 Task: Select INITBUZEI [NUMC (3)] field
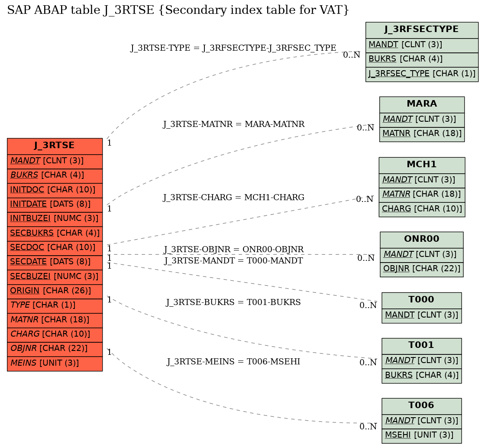click(x=55, y=219)
